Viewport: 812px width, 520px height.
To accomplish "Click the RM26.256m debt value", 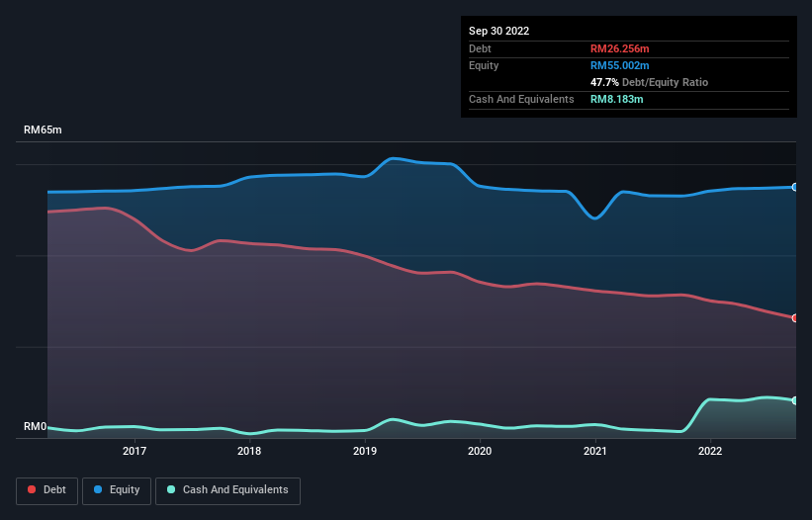I will [619, 48].
